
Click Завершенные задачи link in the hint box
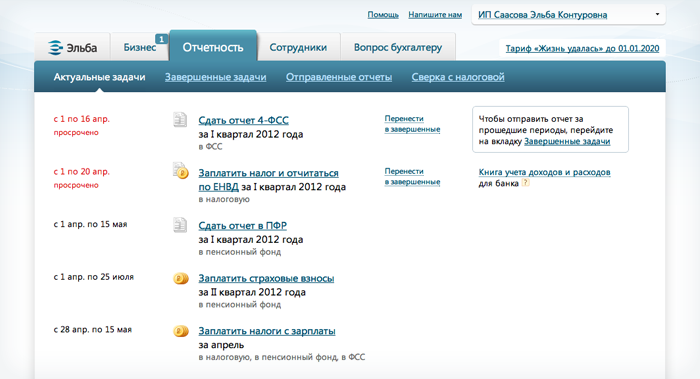click(567, 141)
